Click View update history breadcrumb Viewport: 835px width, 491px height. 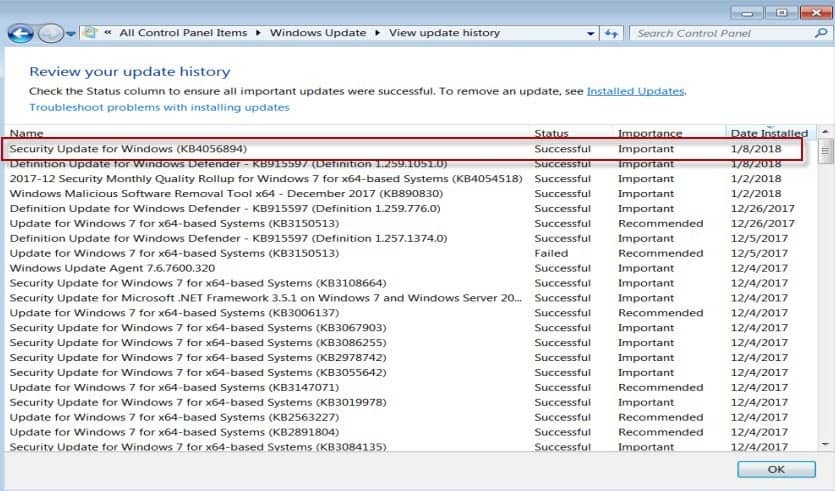(x=444, y=33)
